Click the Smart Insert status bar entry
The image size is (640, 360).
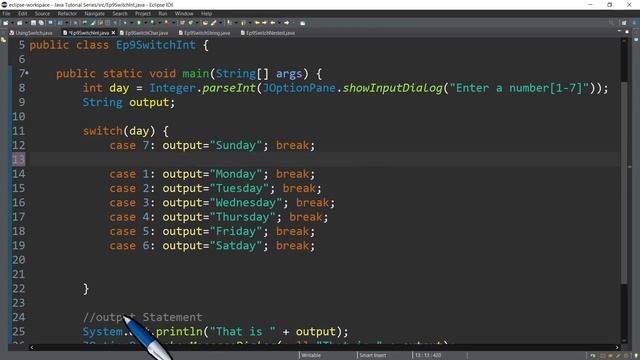pos(372,355)
